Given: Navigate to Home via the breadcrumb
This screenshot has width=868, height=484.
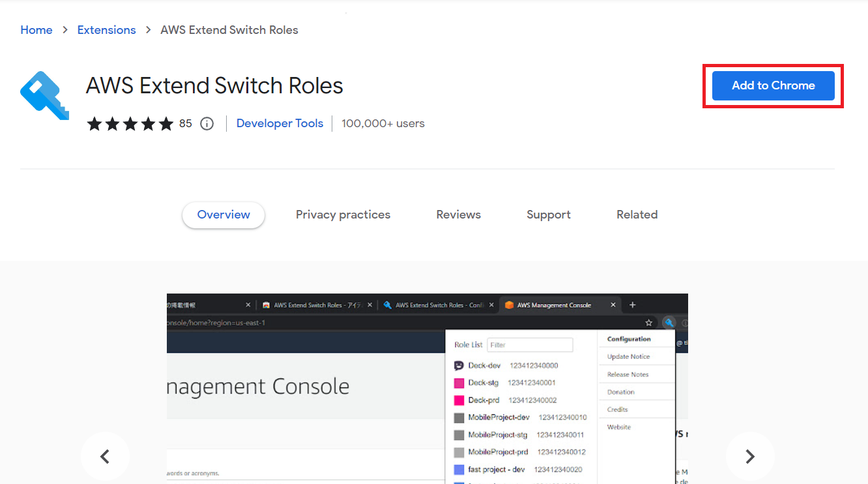Looking at the screenshot, I should [36, 30].
